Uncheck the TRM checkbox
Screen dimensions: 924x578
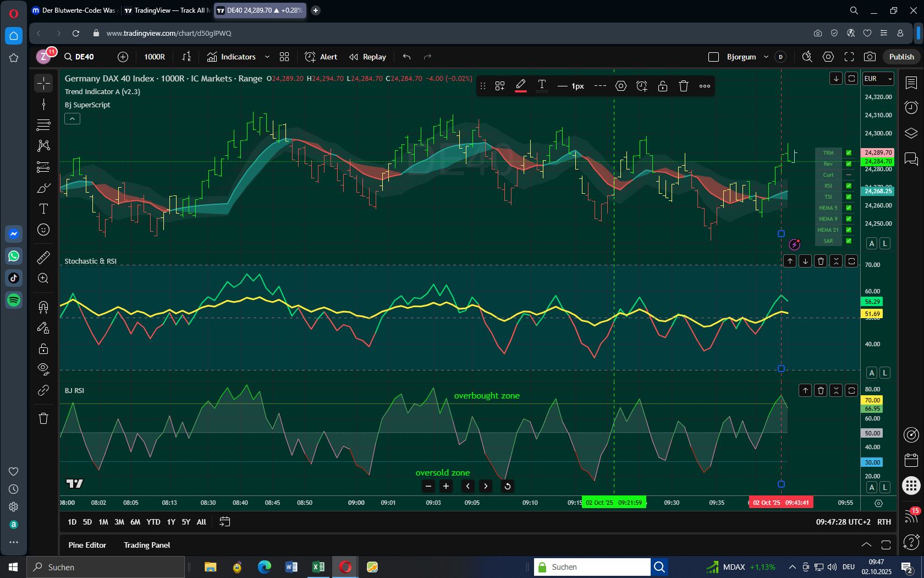pos(849,153)
